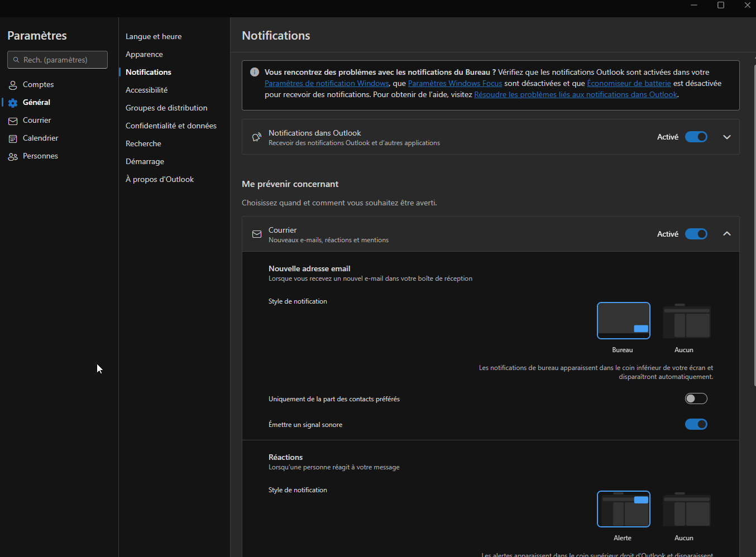Open Confidentialité et données settings
The image size is (756, 557).
pyautogui.click(x=171, y=126)
